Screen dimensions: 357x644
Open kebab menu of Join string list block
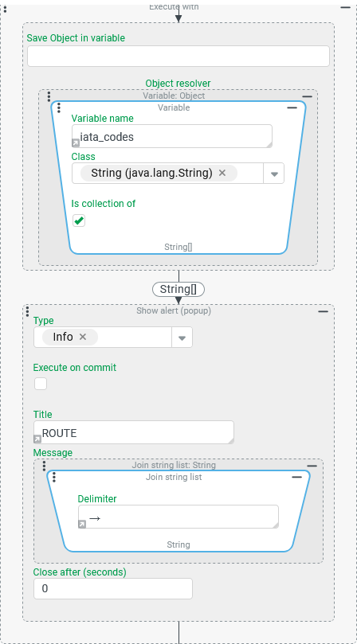pos(54,478)
